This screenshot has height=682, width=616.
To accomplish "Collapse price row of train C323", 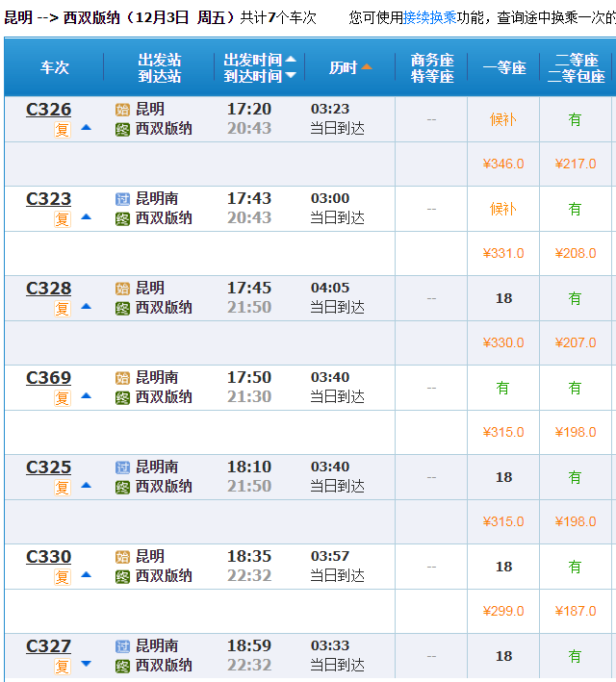I will tap(87, 216).
